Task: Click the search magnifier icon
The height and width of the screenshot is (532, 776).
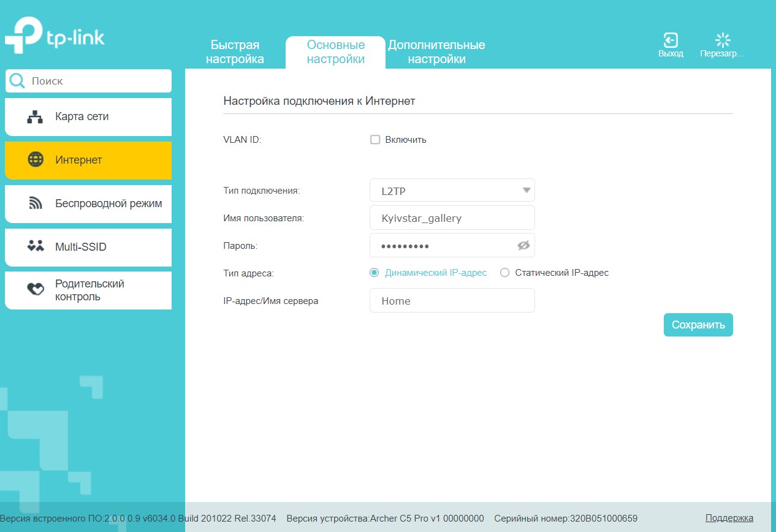Action: (x=18, y=81)
